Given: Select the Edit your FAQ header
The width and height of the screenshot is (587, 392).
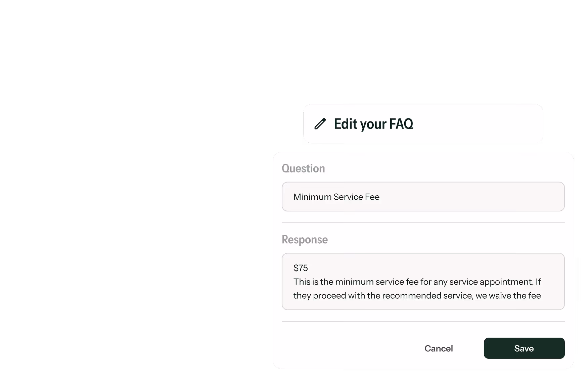Looking at the screenshot, I should [373, 124].
